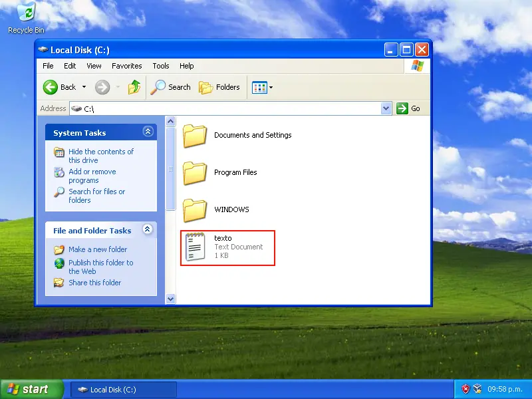The image size is (532, 399).
Task: Open the Edit menu
Action: point(70,66)
